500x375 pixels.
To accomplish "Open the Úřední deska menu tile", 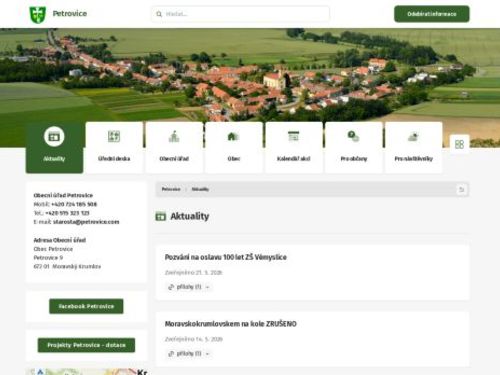I will [114, 148].
